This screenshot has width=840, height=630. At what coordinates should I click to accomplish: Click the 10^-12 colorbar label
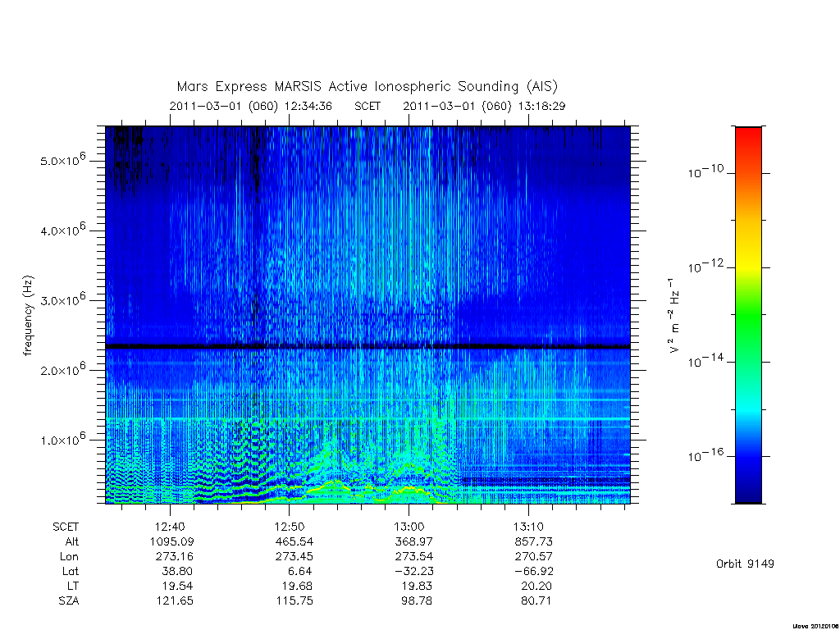(705, 266)
